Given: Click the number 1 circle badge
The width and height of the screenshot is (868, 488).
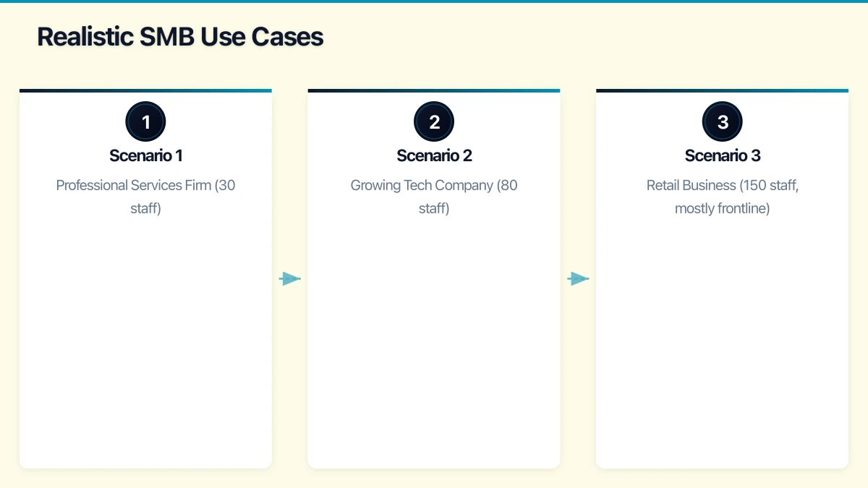Looking at the screenshot, I should [x=145, y=121].
